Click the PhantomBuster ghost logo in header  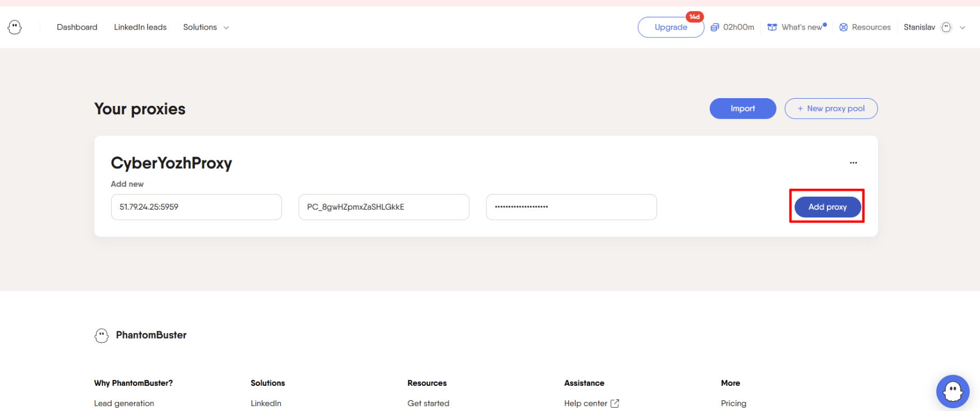click(x=15, y=27)
